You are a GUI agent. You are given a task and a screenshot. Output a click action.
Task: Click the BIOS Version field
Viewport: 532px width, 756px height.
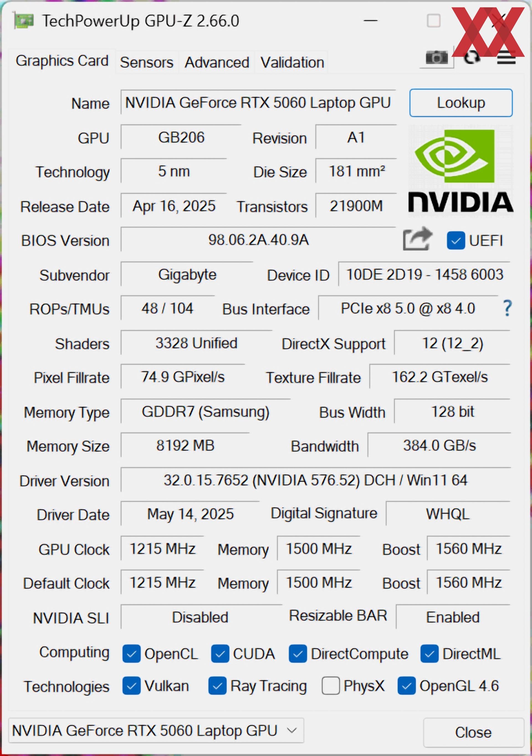click(258, 240)
